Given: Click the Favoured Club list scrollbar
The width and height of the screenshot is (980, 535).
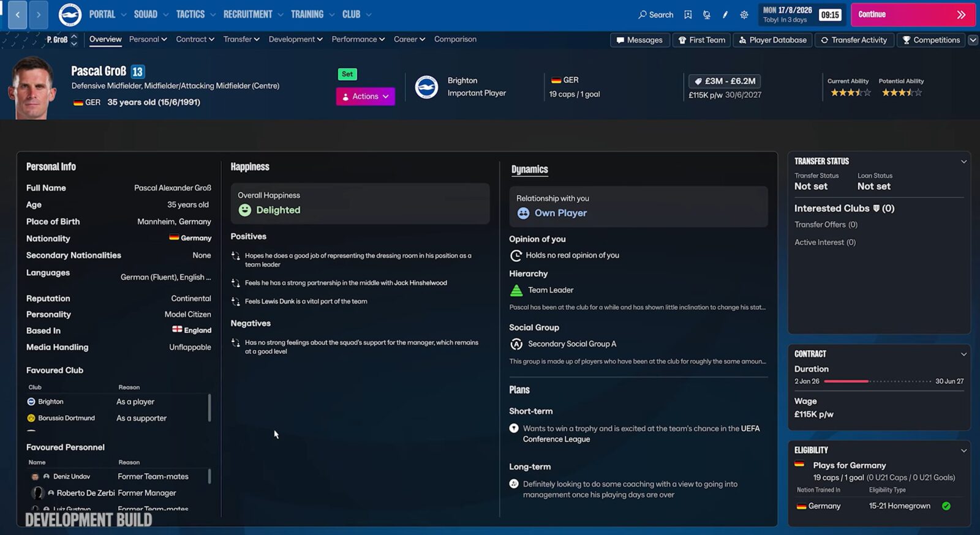Looking at the screenshot, I should 209,408.
